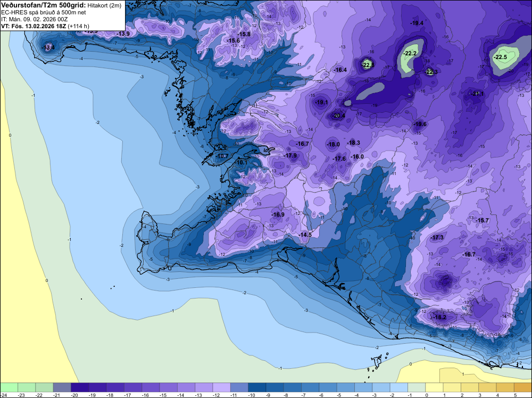Click the 5 orange legend swatch

[523, 387]
